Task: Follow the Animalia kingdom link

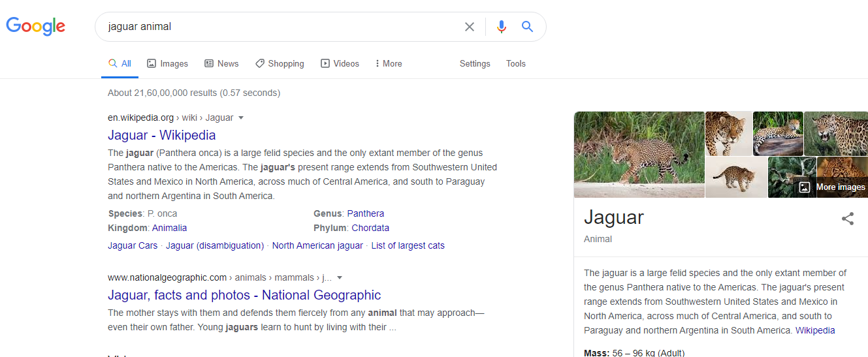Action: [170, 228]
